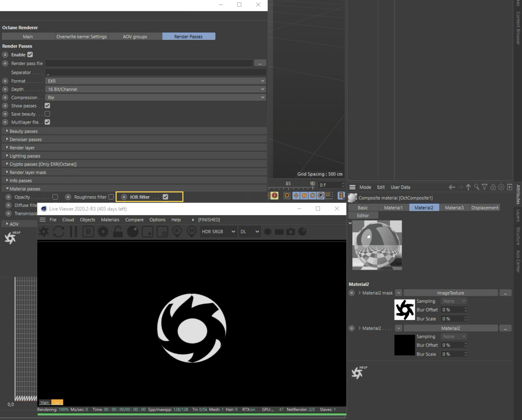Open the HDR SRGB dropdown in Live Viewer

[218, 232]
